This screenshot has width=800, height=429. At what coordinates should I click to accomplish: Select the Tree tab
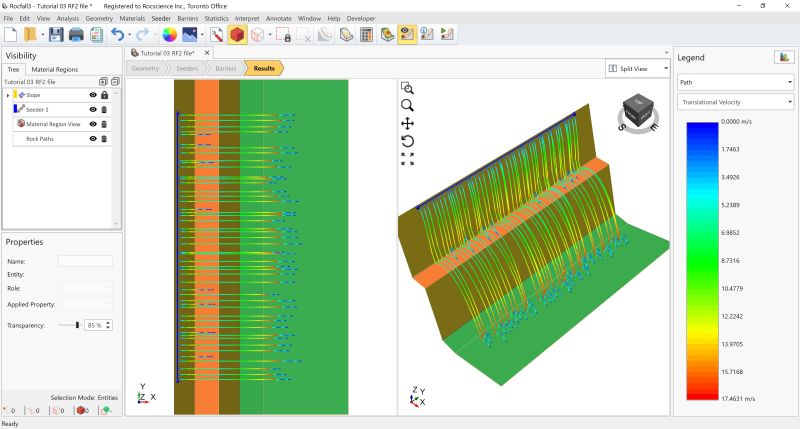click(x=13, y=69)
